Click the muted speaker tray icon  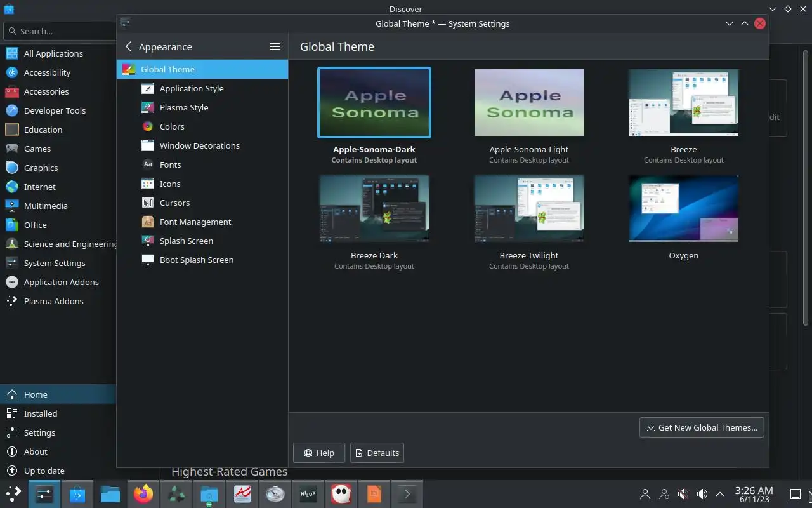[683, 494]
